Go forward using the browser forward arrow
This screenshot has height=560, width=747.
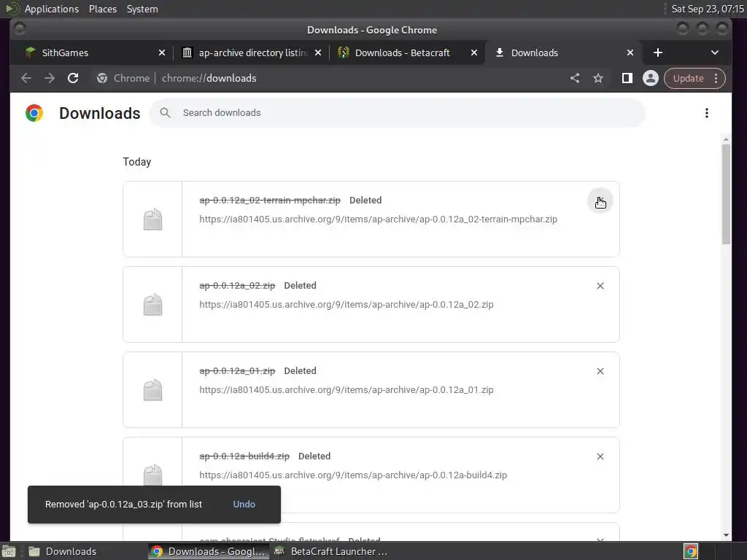[50, 78]
